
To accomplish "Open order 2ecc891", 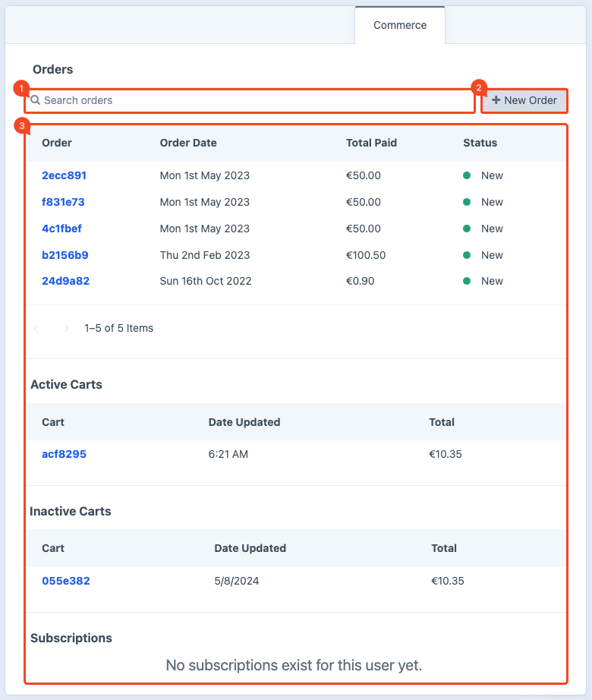I will coord(64,175).
